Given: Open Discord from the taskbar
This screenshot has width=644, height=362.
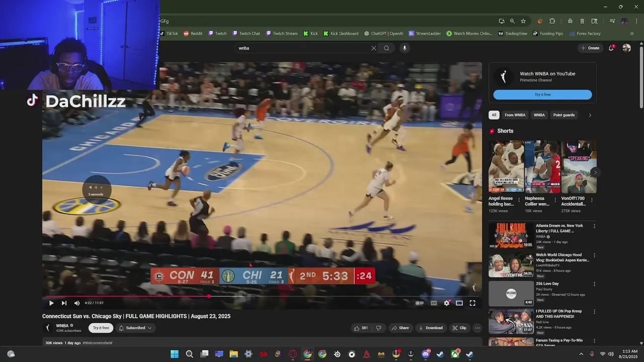Looking at the screenshot, I should (x=426, y=354).
